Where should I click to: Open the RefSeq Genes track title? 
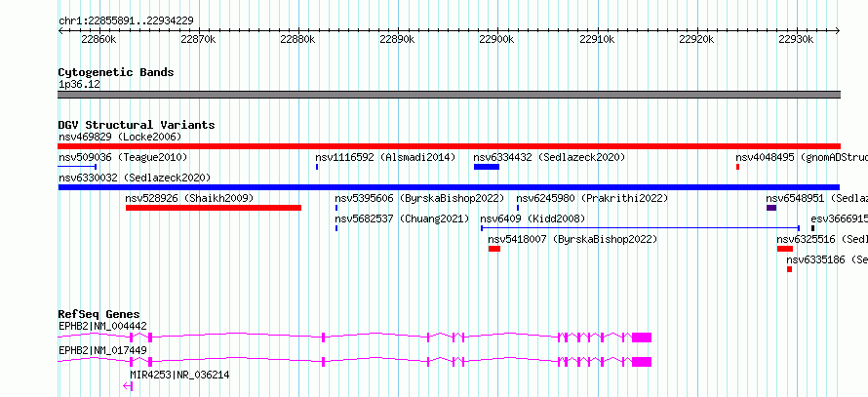pos(99,314)
